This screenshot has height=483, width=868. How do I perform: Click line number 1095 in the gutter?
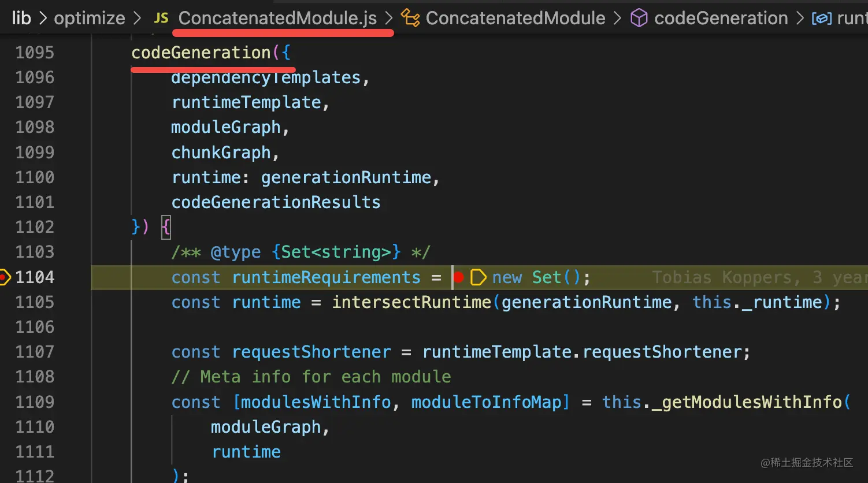(x=35, y=53)
